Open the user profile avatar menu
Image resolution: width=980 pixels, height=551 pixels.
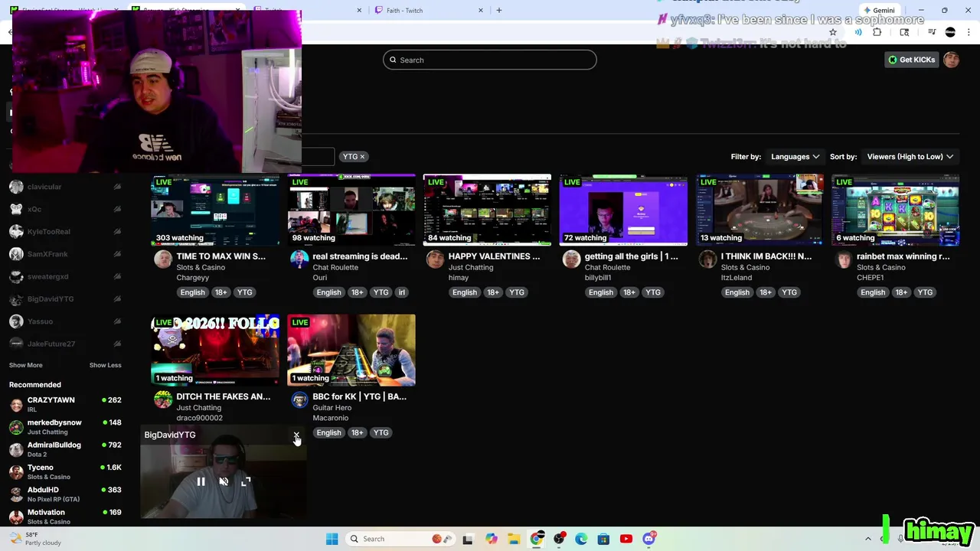click(x=952, y=60)
